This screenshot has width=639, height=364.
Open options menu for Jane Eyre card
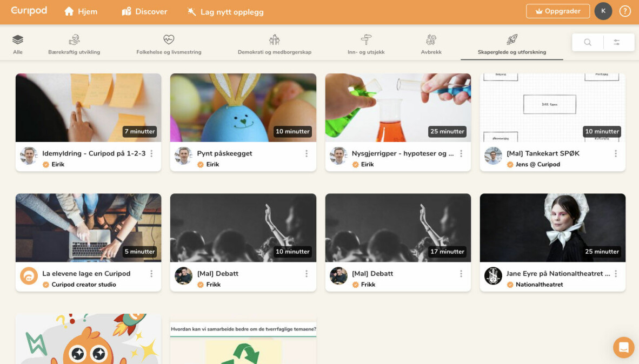click(616, 274)
